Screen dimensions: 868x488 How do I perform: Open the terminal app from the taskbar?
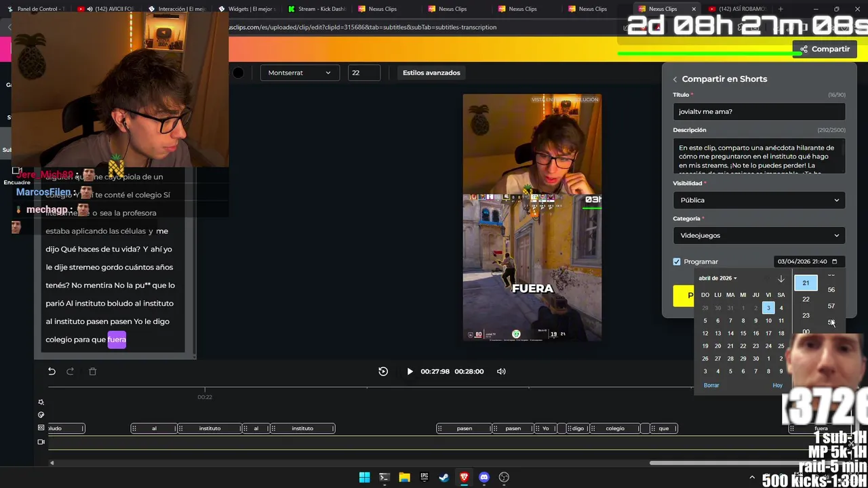384,477
